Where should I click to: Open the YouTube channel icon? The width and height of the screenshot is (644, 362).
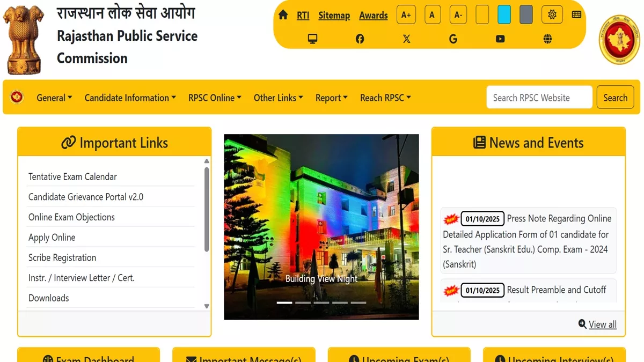pyautogui.click(x=500, y=39)
